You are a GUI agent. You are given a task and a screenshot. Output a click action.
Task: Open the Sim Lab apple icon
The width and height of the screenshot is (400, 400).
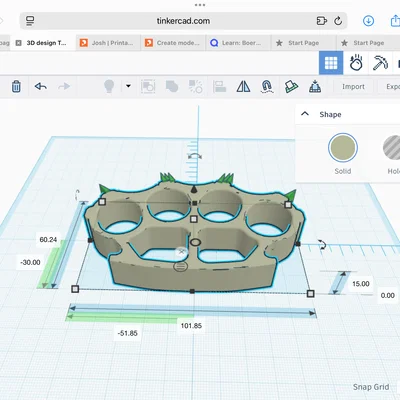[356, 63]
